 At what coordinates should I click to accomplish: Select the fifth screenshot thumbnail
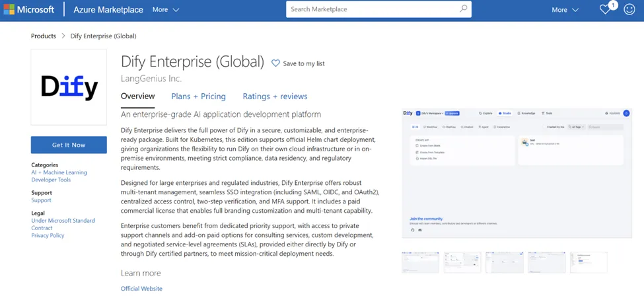589,263
